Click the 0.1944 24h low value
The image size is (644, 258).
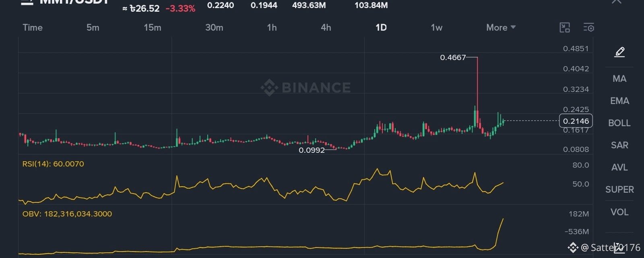click(x=264, y=5)
